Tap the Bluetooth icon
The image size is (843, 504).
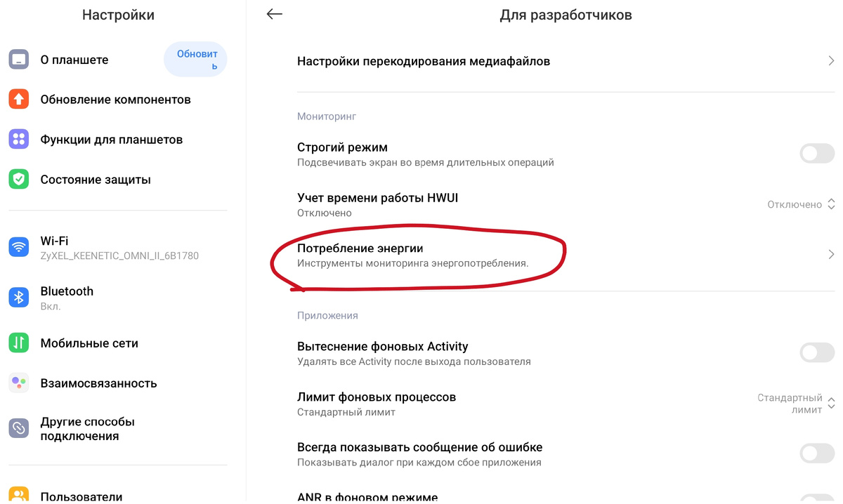point(19,298)
